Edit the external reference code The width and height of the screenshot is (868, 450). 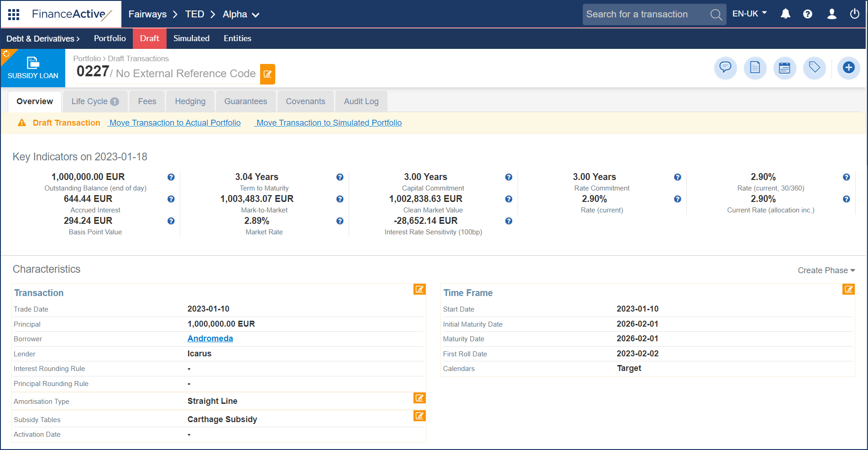[267, 74]
